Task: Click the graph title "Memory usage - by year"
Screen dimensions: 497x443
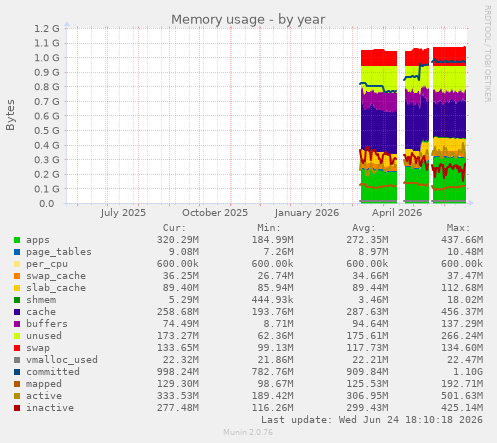Action: click(x=248, y=20)
